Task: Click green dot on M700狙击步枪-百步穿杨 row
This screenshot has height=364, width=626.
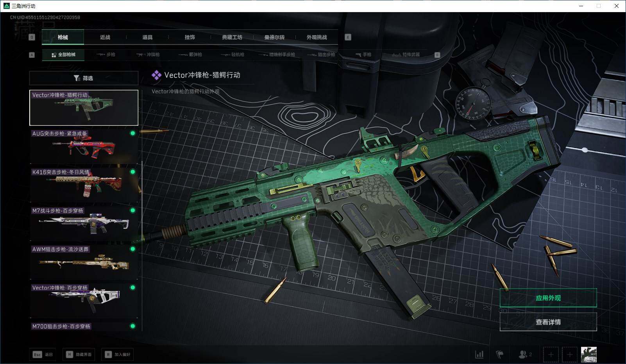Action: [x=133, y=326]
